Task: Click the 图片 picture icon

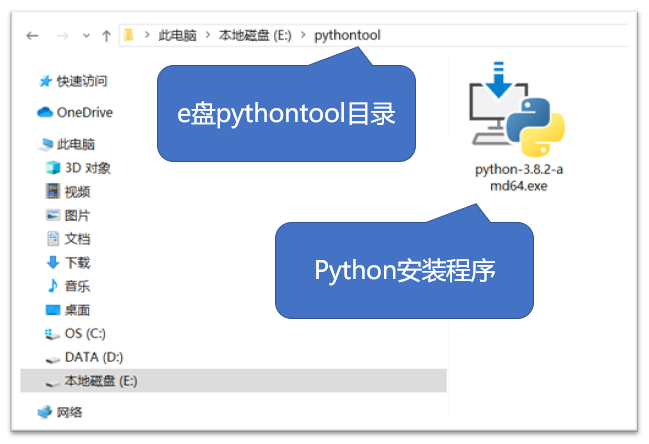Action: (x=53, y=215)
